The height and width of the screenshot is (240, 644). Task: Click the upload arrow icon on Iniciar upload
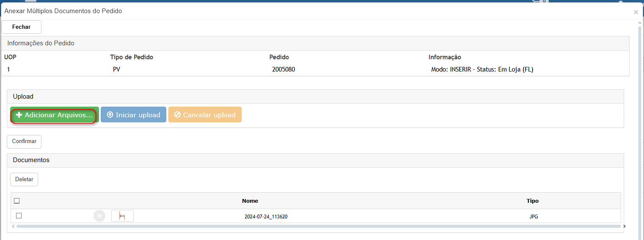110,115
